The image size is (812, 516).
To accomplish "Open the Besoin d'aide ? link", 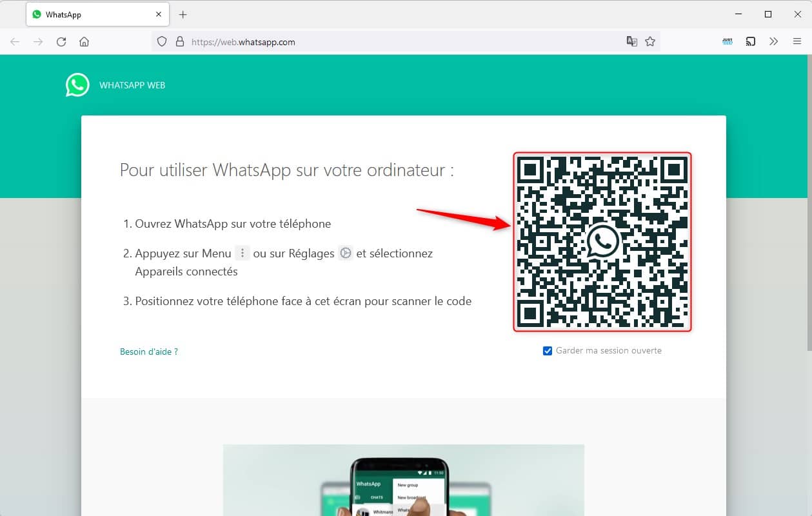I will 149,352.
